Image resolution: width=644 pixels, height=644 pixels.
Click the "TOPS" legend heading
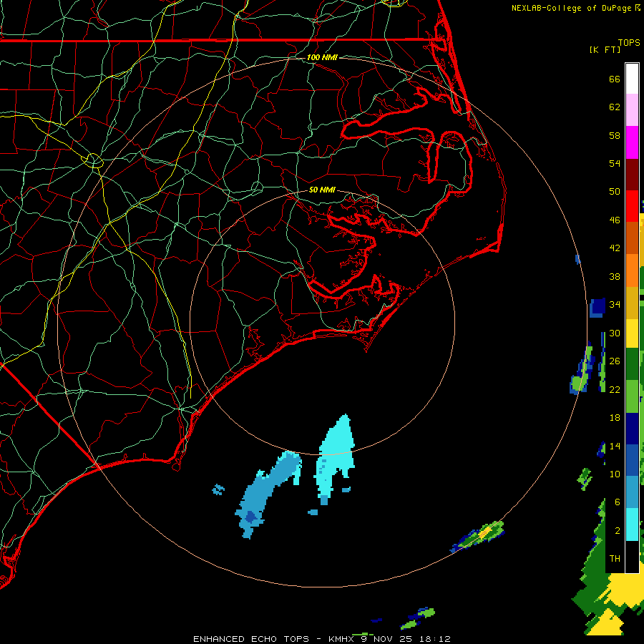(x=629, y=43)
